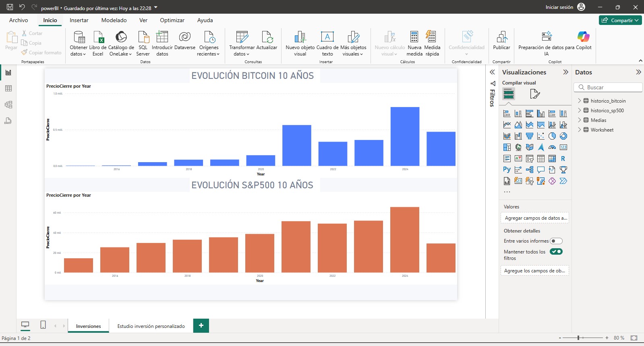Select the stacked bar chart visual
This screenshot has width=644, height=346.
[507, 113]
